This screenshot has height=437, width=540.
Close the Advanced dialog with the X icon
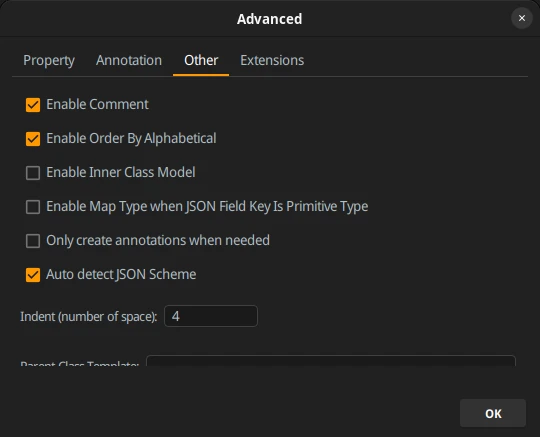522,18
